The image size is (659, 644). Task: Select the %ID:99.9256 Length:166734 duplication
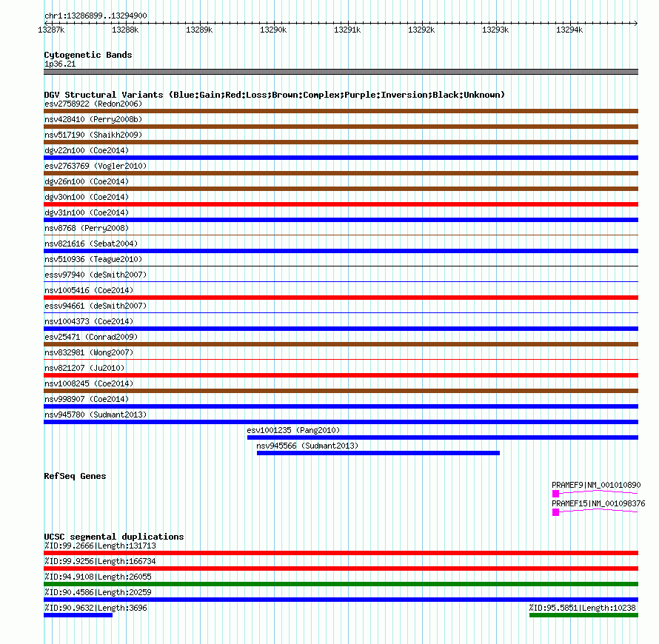pos(341,568)
